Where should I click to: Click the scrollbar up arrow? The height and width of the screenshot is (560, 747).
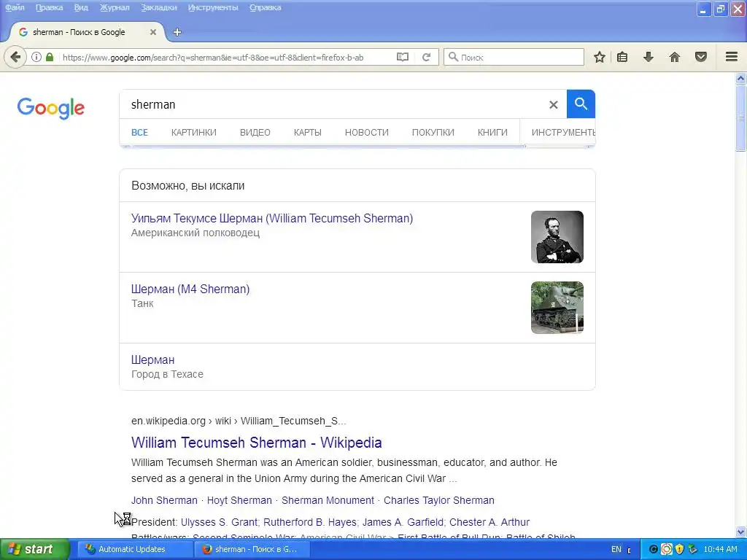pyautogui.click(x=741, y=78)
